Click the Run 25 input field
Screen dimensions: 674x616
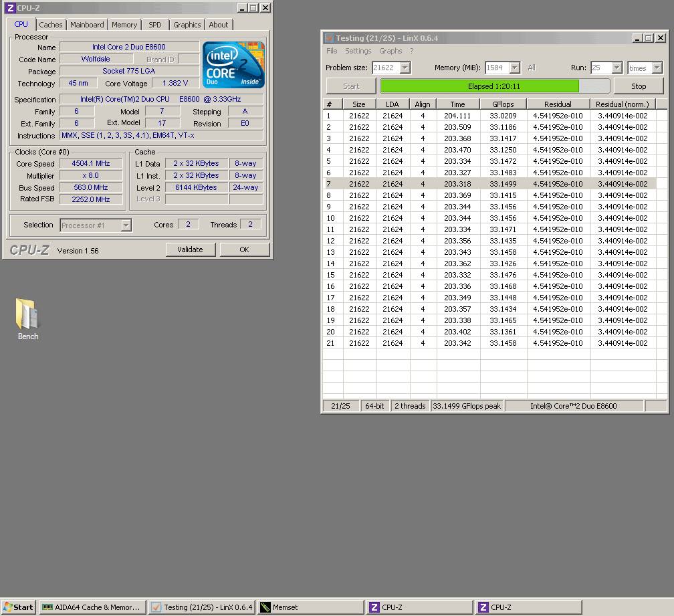(x=601, y=68)
